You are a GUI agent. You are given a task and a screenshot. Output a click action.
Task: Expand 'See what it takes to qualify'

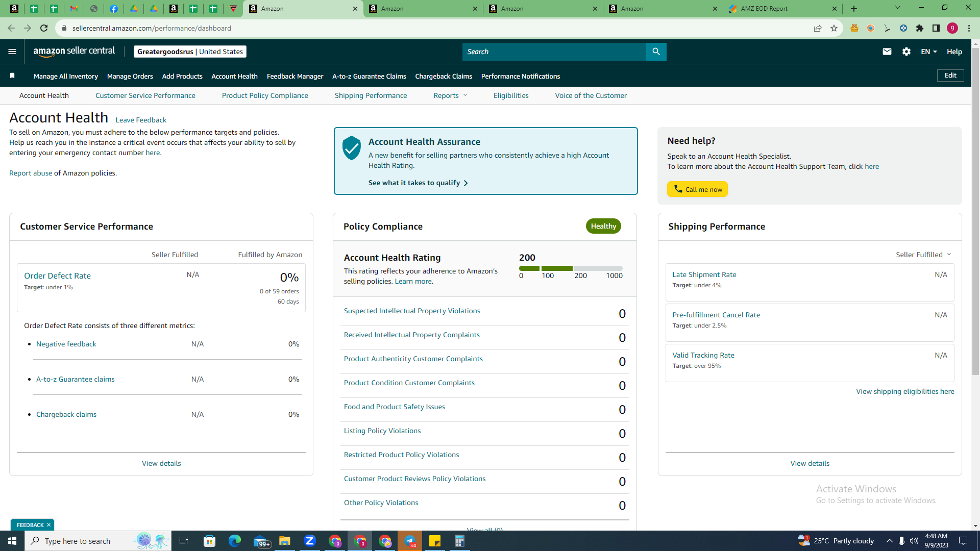click(x=418, y=183)
